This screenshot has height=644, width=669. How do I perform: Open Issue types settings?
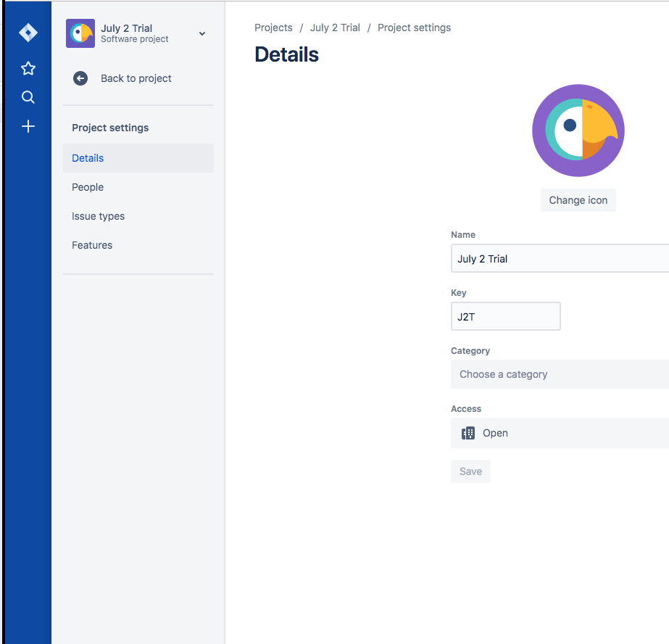[138, 216]
